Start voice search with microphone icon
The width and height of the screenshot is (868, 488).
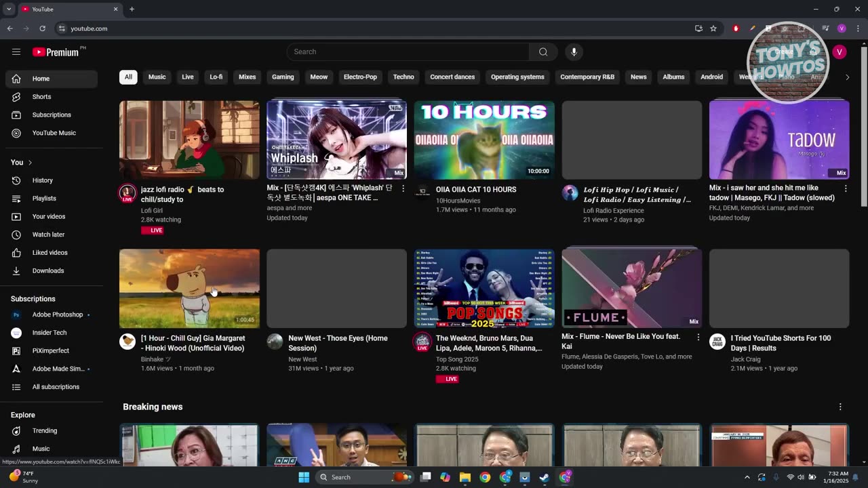pyautogui.click(x=574, y=52)
